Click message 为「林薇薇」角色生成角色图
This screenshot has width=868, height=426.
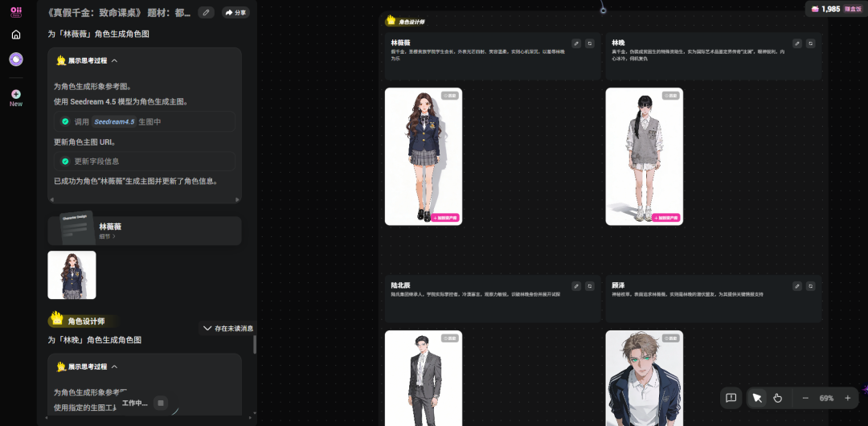[x=98, y=34]
